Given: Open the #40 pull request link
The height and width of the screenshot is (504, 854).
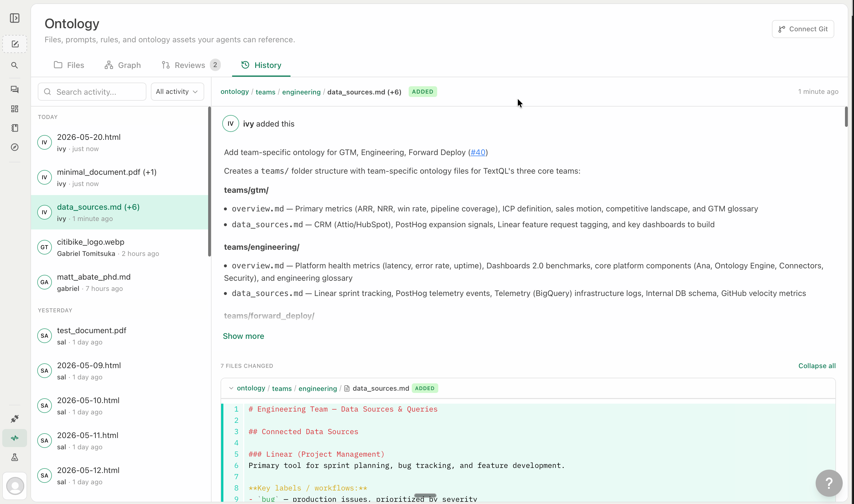Looking at the screenshot, I should tap(478, 152).
